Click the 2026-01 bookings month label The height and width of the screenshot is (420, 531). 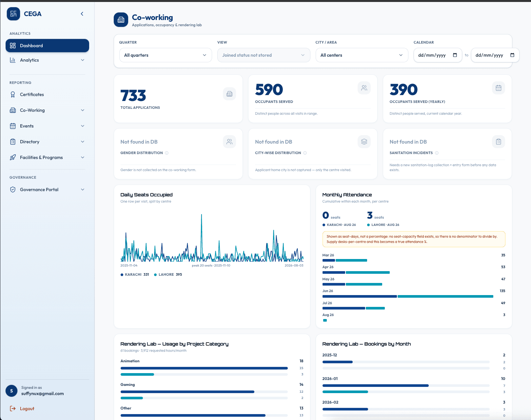(330, 379)
